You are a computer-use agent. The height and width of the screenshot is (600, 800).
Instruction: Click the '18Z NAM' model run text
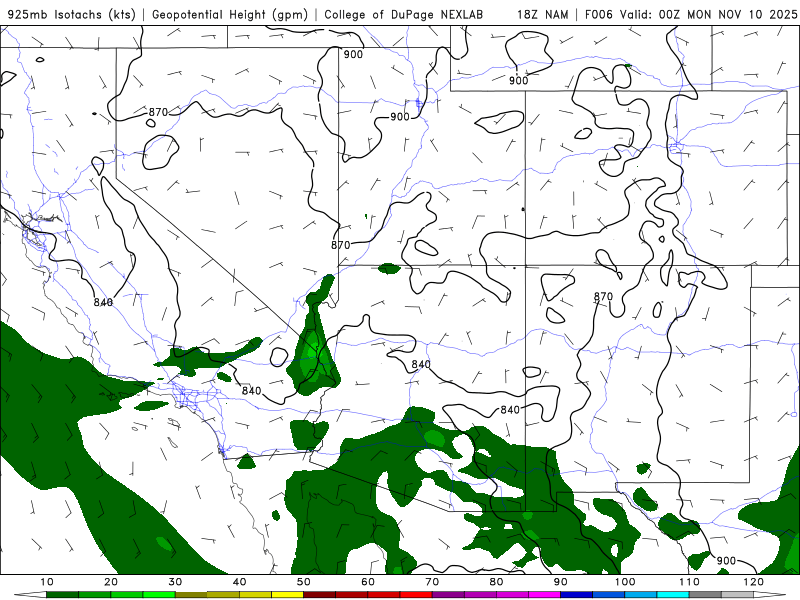coord(542,14)
